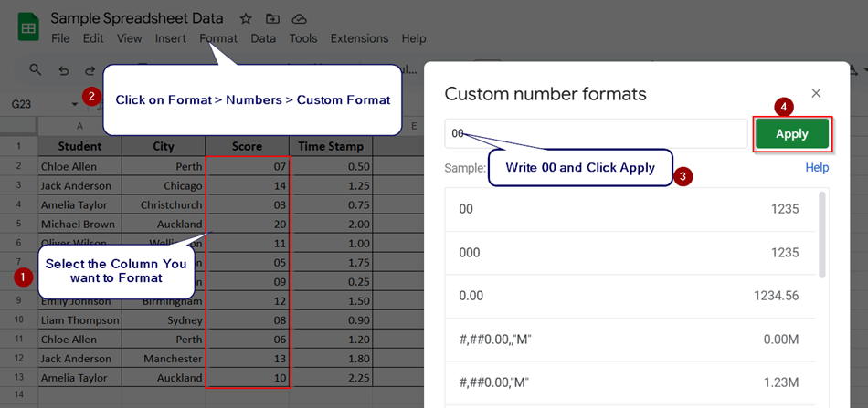Screen dimensions: 868x408
Task: Select column A header
Action: coord(79,126)
